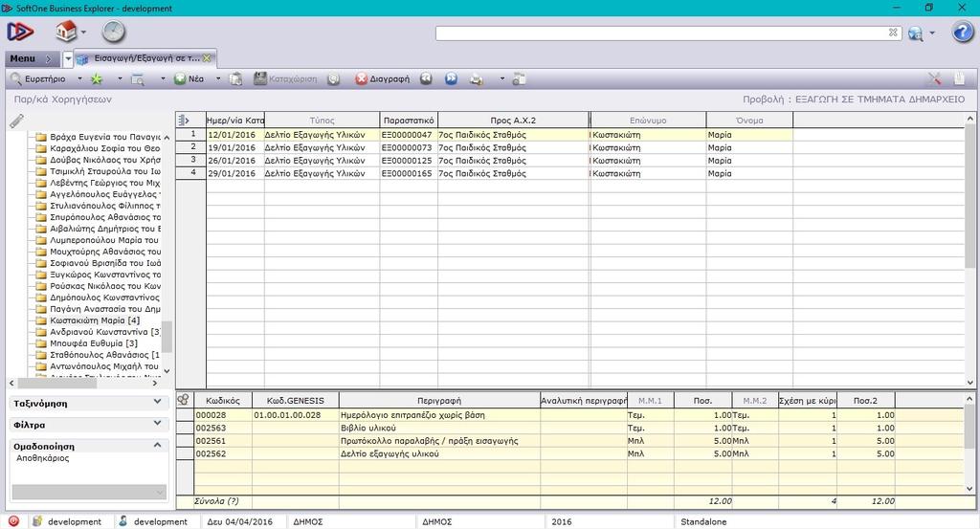Click the disabled cut tool icon at toolbar right
Image resolution: width=980 pixels, height=529 pixels.
[x=934, y=78]
